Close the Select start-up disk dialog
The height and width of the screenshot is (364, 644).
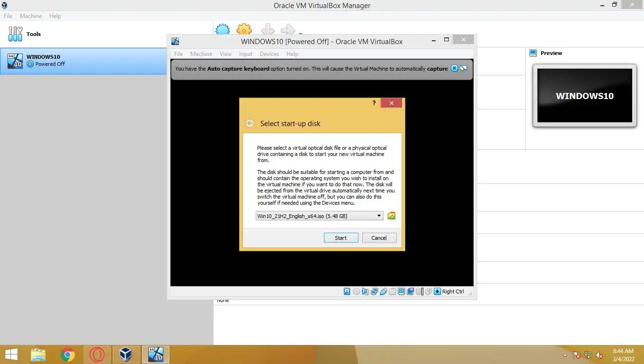pos(392,103)
